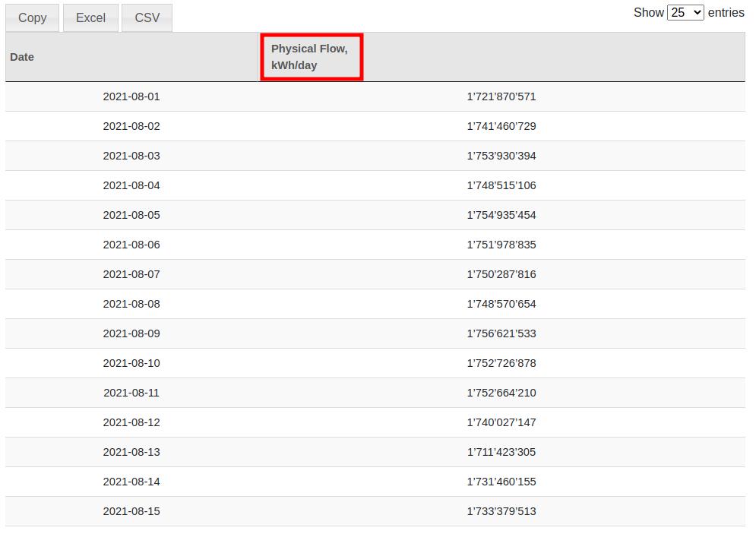The height and width of the screenshot is (534, 756).
Task: Sort by Physical Flow, kWh/day header
Action: coord(310,57)
